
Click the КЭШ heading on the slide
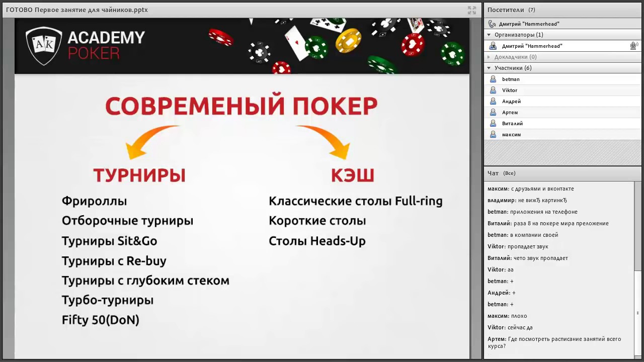(353, 175)
